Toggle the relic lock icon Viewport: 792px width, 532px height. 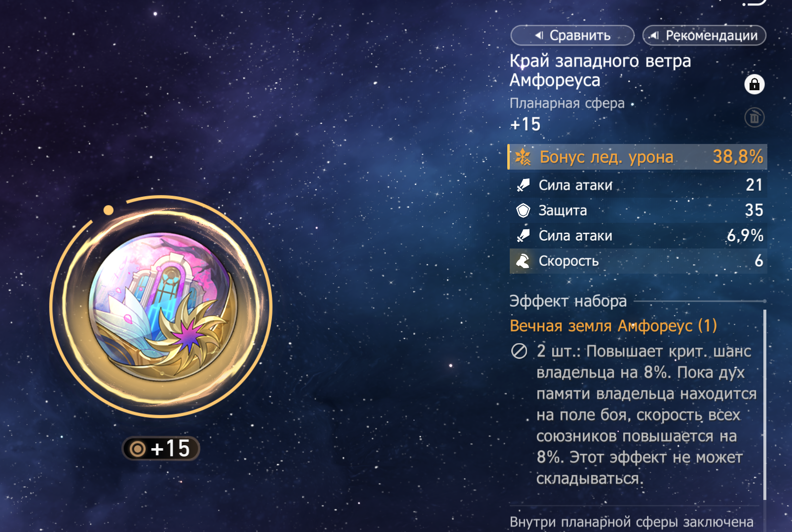(x=754, y=84)
